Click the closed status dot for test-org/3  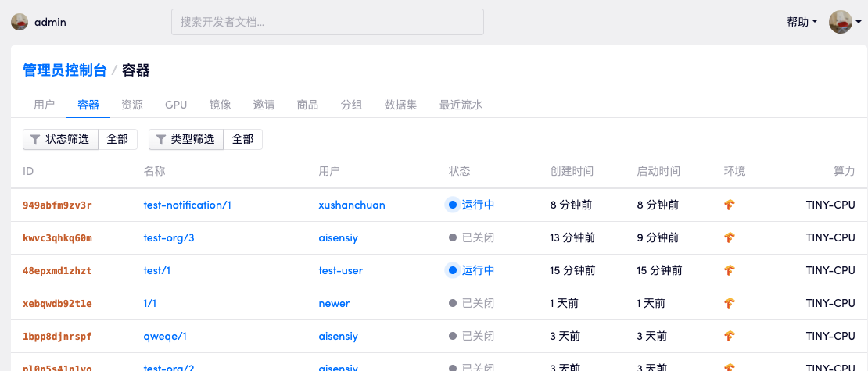tap(453, 238)
